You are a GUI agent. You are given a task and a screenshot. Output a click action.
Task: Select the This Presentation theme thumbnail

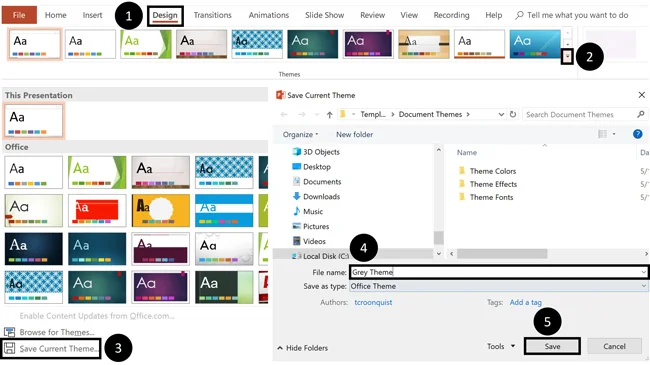coord(34,121)
